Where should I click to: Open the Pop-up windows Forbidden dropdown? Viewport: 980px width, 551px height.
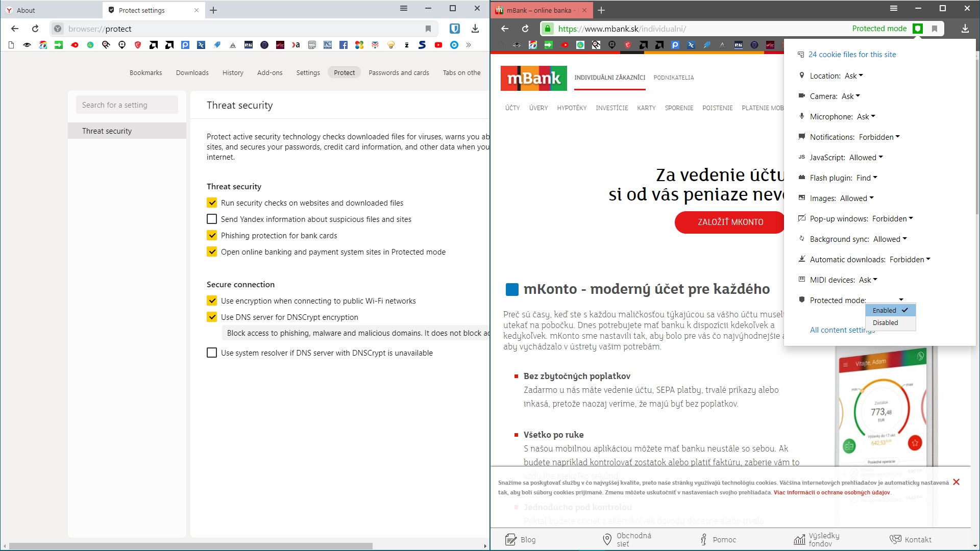(892, 218)
